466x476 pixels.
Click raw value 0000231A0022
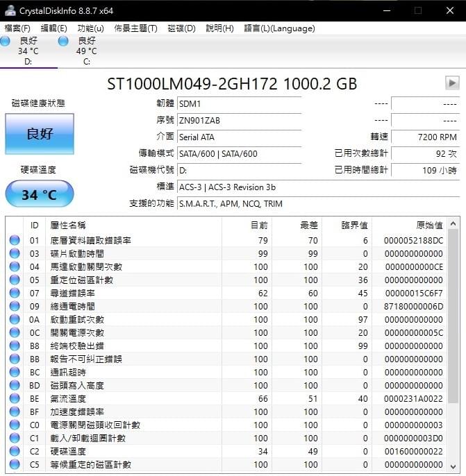coord(413,398)
